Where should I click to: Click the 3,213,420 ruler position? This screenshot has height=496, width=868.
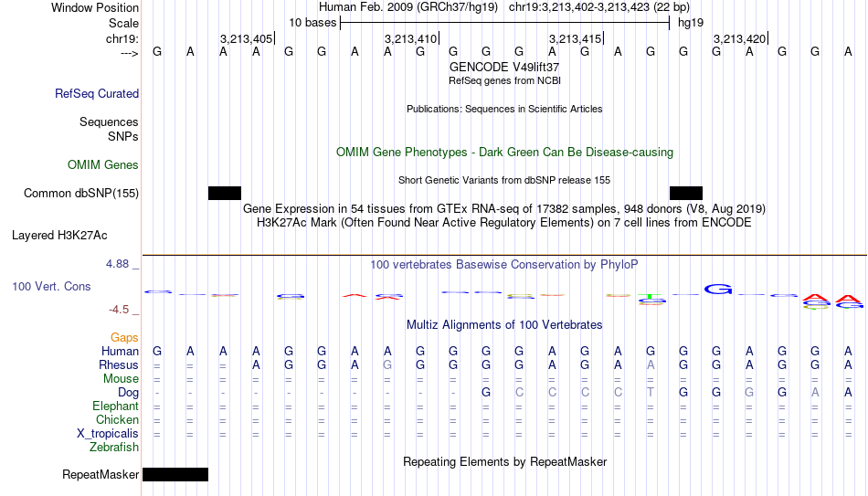click(739, 38)
